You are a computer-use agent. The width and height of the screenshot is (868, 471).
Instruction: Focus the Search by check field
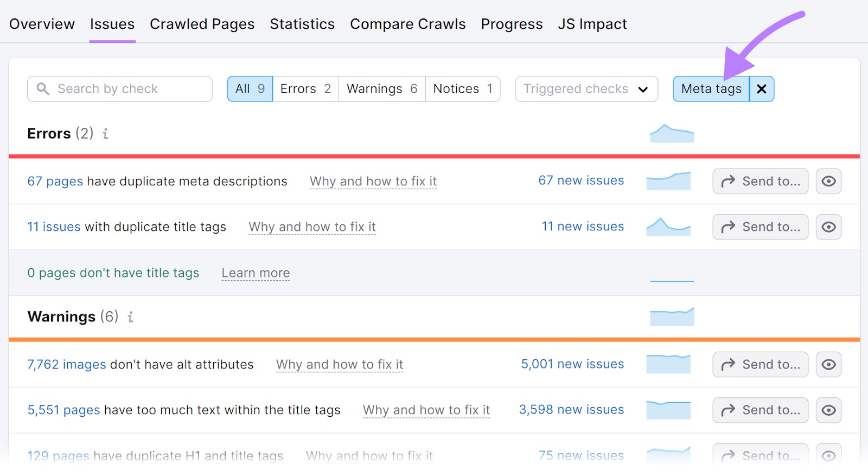coord(119,89)
